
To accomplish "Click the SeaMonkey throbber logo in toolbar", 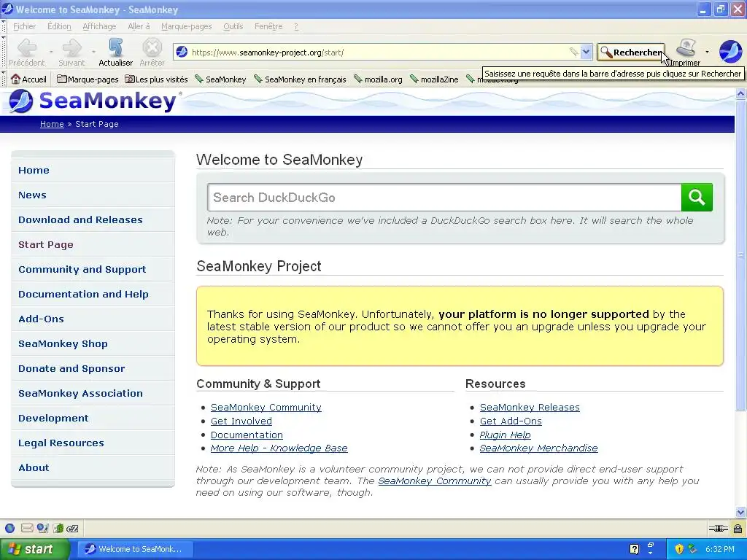I will [x=730, y=52].
